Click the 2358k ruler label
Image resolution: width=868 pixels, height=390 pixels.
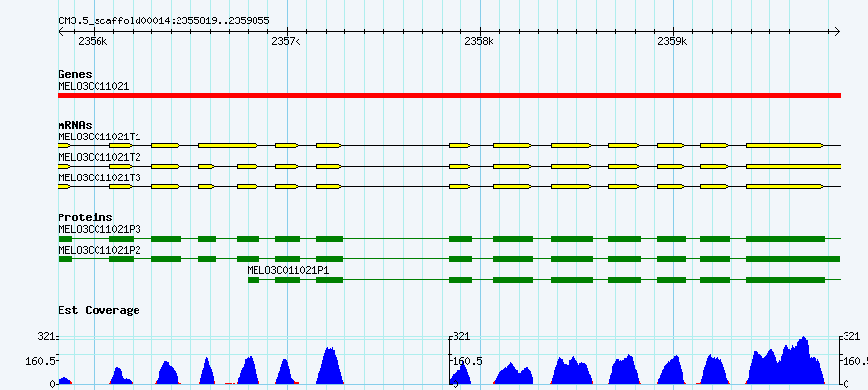pos(479,42)
